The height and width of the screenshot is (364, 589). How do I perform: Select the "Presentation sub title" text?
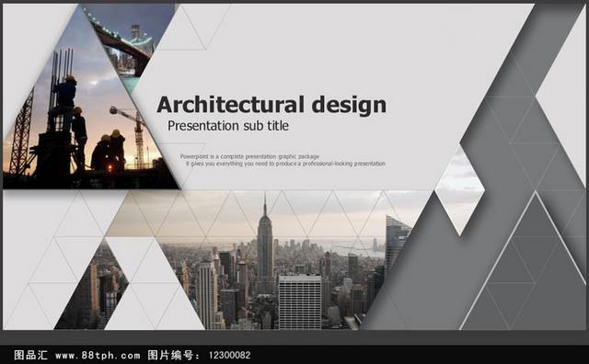pos(228,125)
